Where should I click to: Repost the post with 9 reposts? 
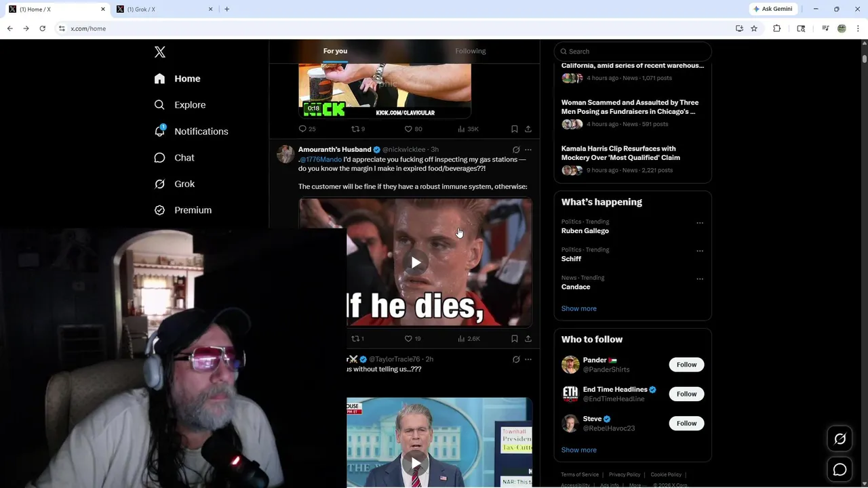[x=358, y=129]
